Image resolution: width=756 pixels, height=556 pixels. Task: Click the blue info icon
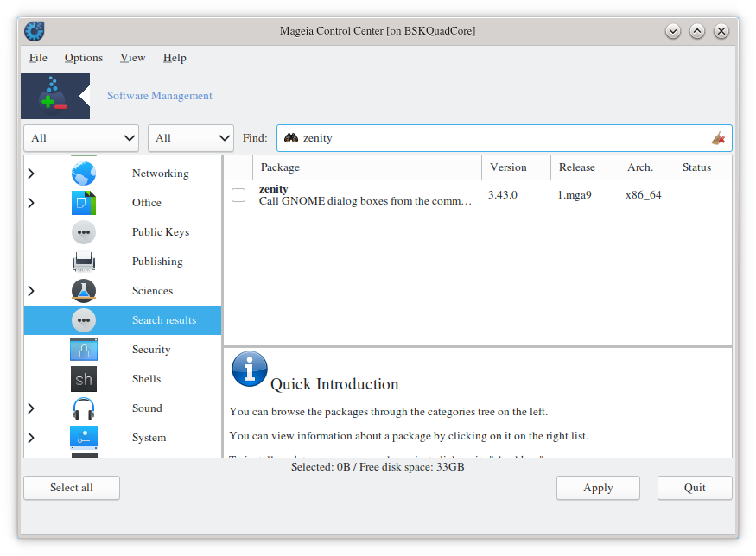[250, 369]
